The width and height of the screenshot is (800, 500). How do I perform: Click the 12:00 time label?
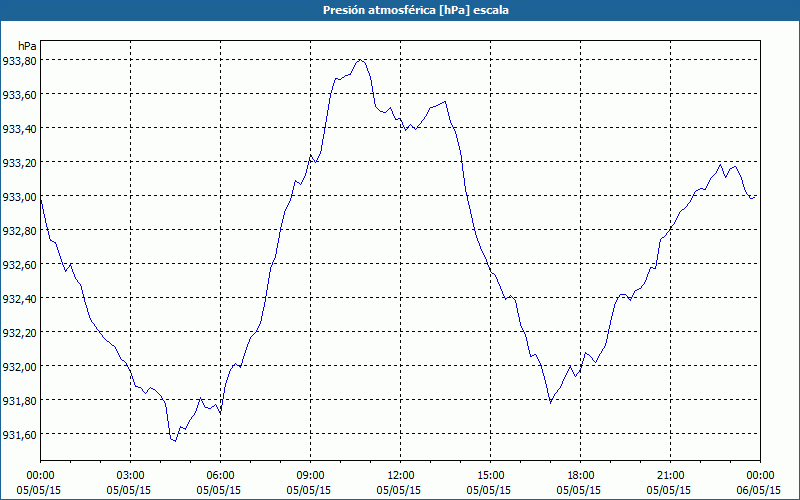[x=401, y=476]
